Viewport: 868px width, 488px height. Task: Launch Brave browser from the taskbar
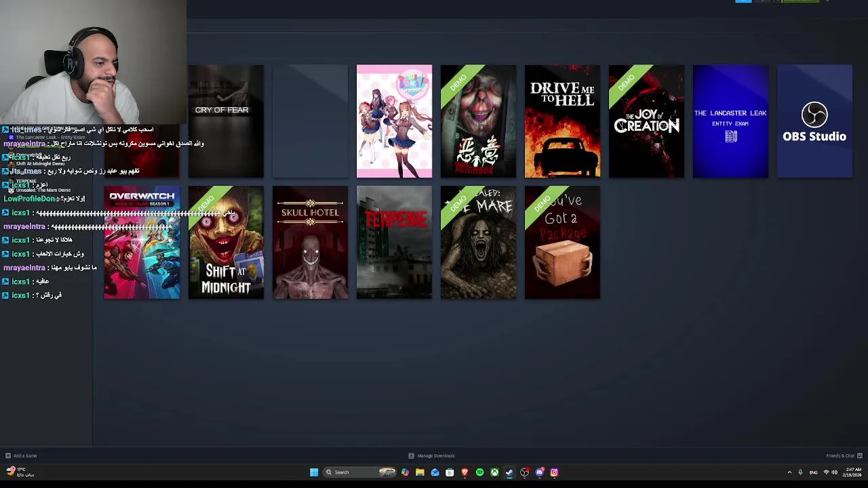coord(465,472)
